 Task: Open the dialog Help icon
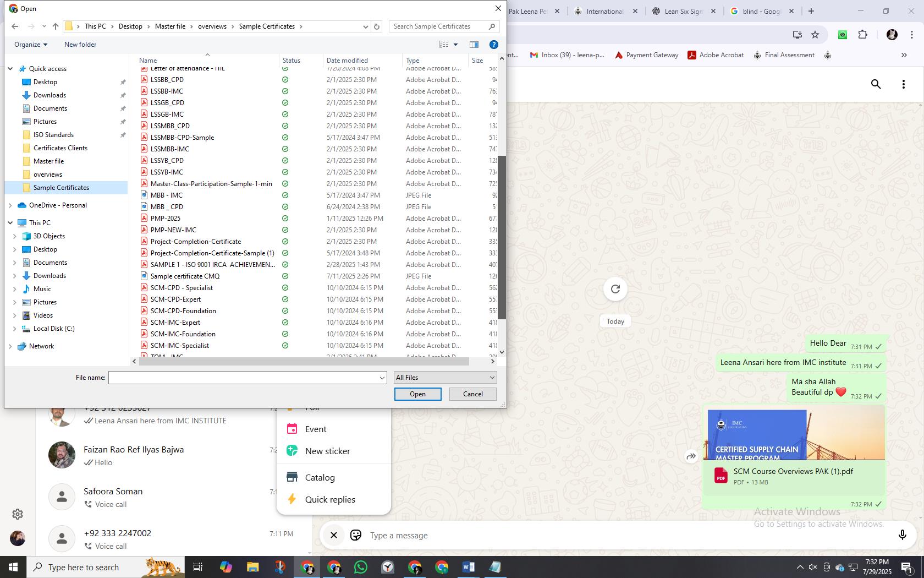(x=494, y=45)
